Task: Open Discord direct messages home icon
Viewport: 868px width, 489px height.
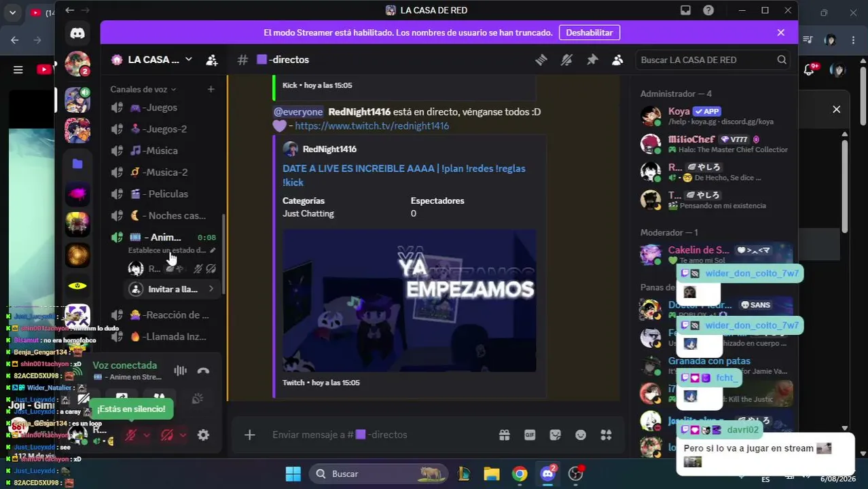Action: [77, 33]
